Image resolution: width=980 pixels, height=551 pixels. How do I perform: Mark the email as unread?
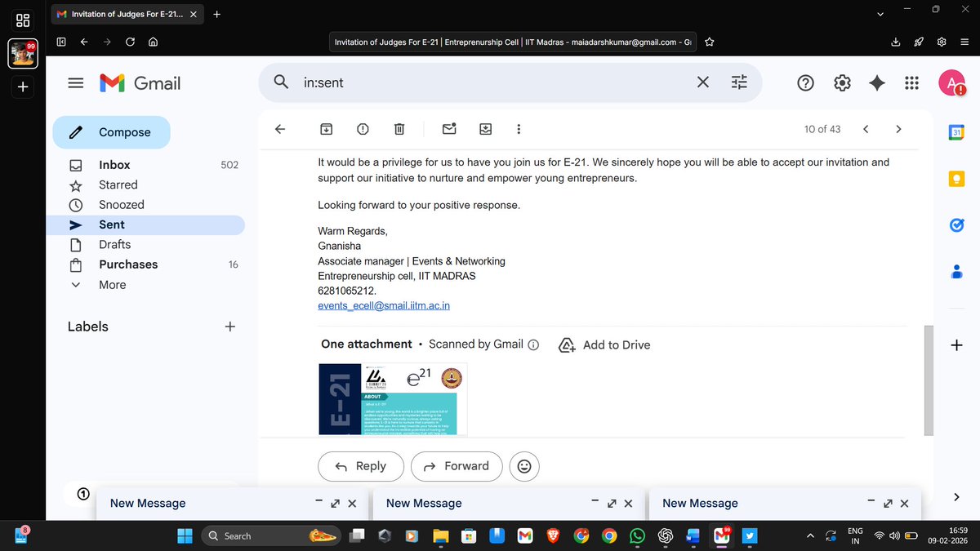(x=449, y=128)
